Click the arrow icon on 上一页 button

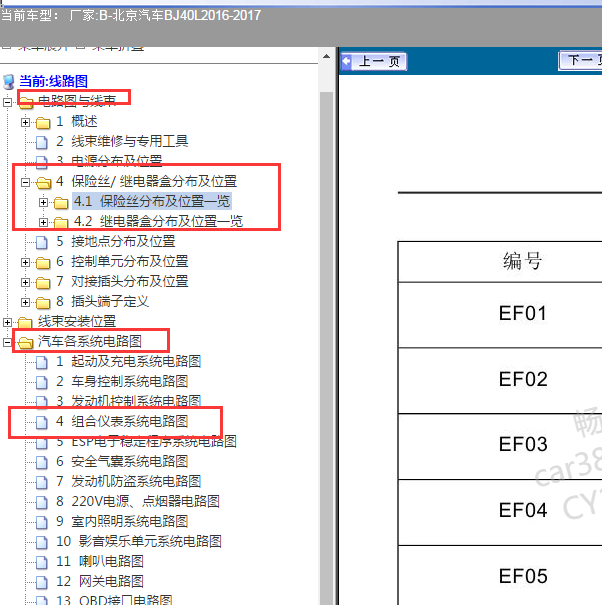coord(347,61)
